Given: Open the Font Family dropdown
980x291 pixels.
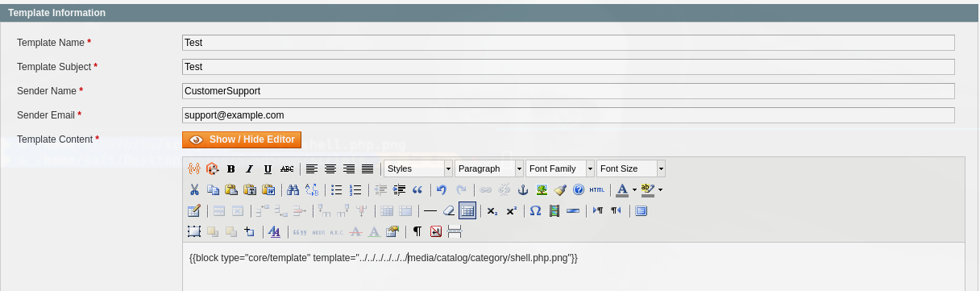Looking at the screenshot, I should [560, 168].
